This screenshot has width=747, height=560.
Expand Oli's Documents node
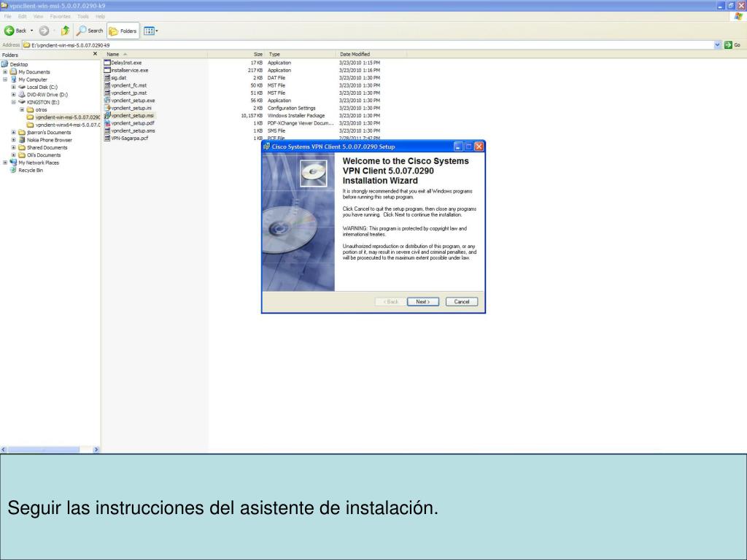pos(14,155)
